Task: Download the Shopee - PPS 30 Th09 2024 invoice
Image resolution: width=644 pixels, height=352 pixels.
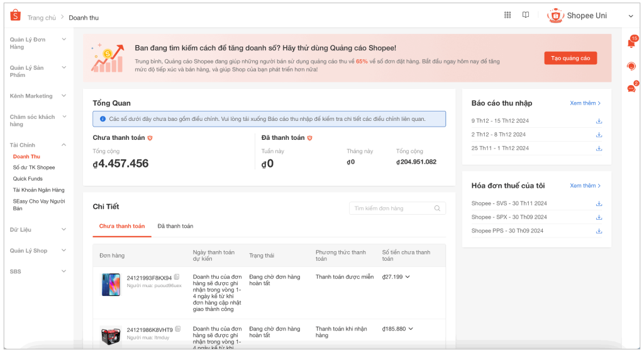Action: pos(599,231)
